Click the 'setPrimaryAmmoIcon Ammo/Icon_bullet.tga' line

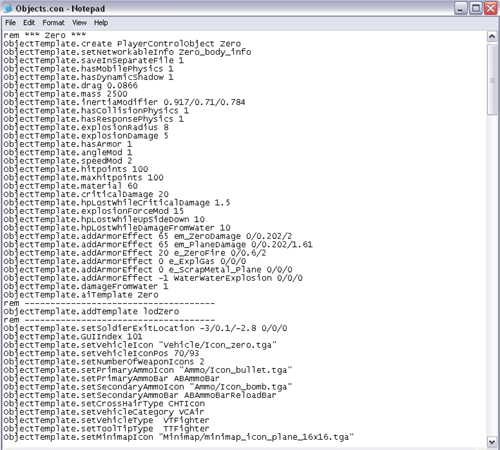(148, 370)
